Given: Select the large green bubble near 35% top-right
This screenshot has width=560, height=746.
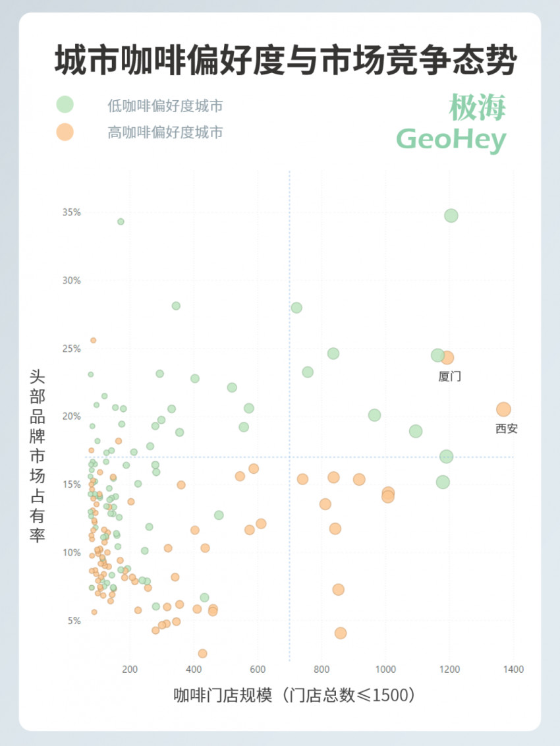Looking at the screenshot, I should 451,215.
